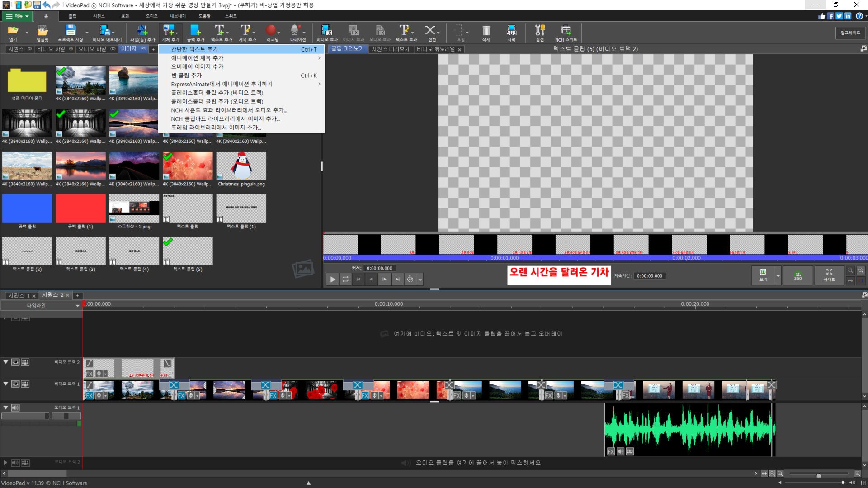
Task: Open the View (보기) dropdown arrow in preview
Action: (778, 275)
